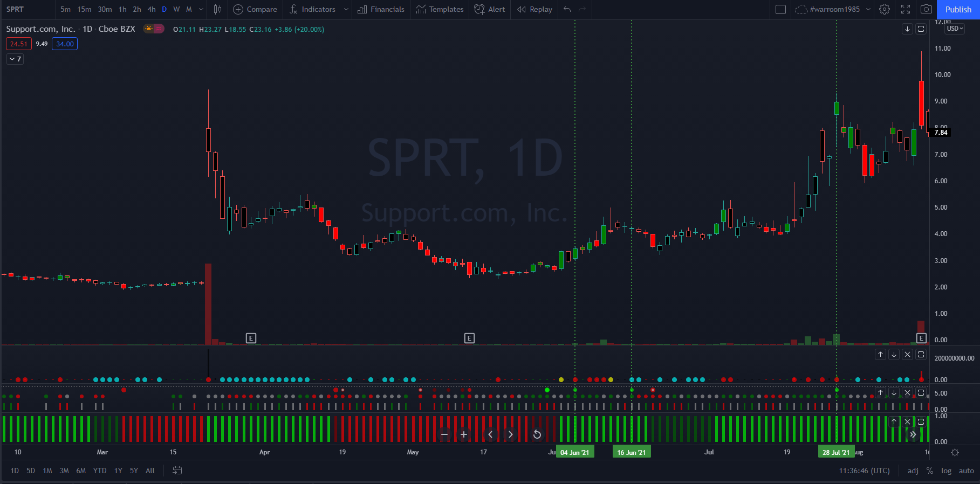Image resolution: width=980 pixels, height=484 pixels.
Task: Open chart settings gear in top toolbar
Action: tap(885, 9)
